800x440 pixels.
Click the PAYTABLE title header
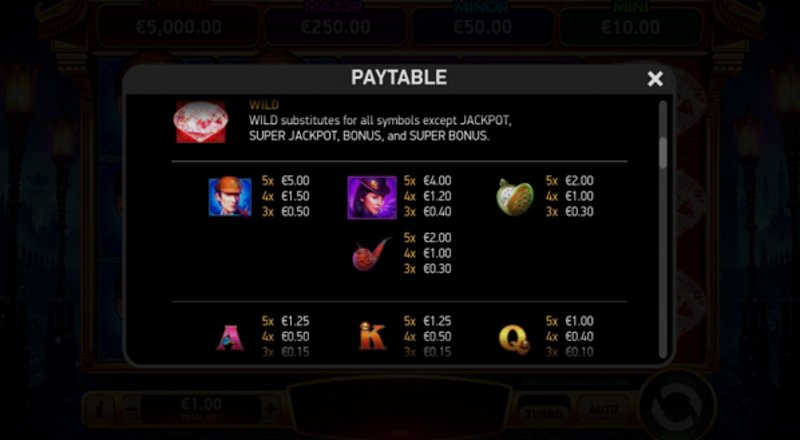point(399,78)
